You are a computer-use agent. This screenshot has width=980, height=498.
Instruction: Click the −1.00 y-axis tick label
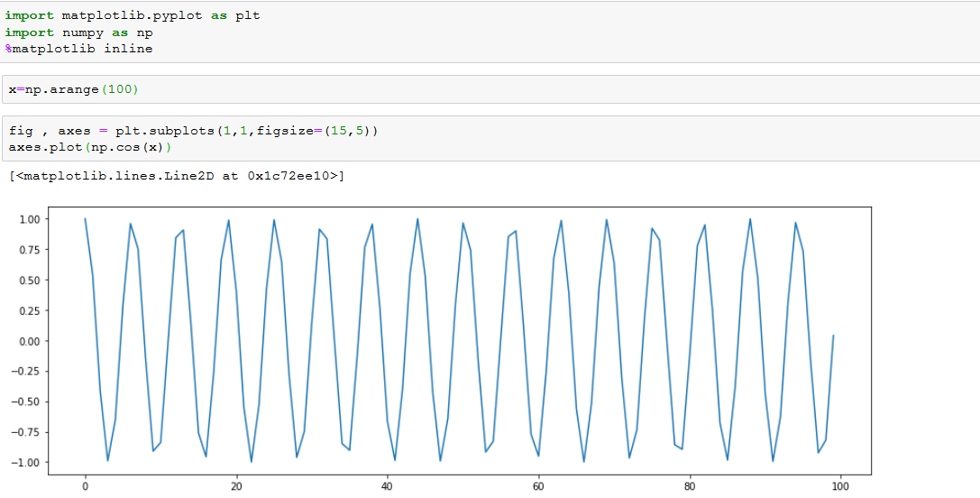tap(27, 462)
